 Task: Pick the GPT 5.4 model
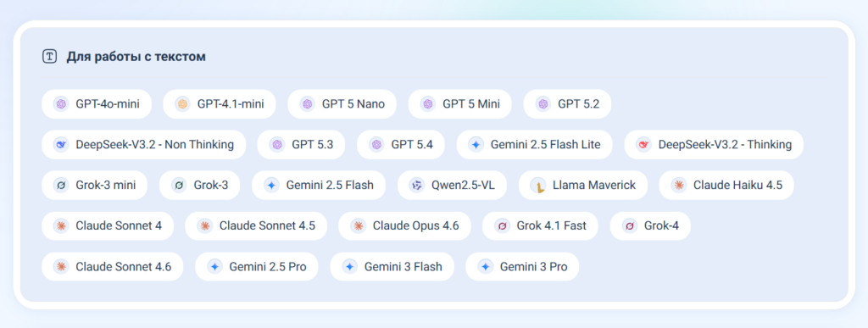pos(401,145)
